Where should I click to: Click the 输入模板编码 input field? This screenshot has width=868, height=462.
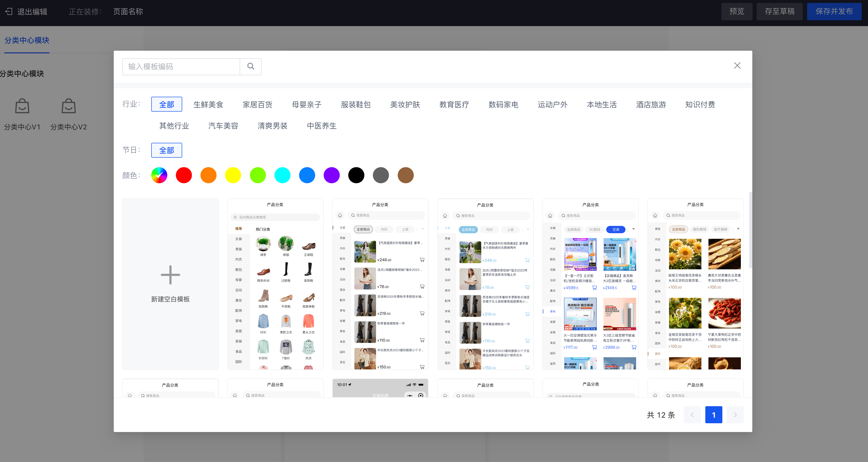[181, 67]
